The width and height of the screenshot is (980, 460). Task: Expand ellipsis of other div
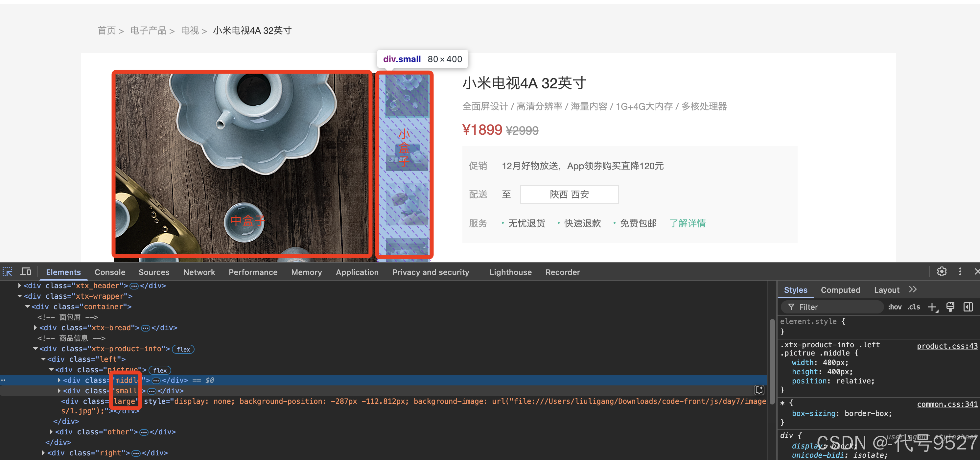click(144, 432)
